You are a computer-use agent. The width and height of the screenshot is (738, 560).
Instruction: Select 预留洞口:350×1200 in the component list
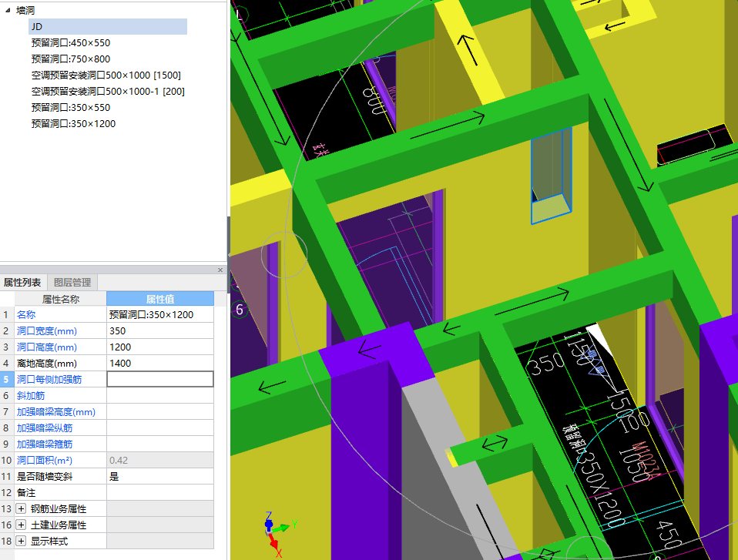[73, 124]
